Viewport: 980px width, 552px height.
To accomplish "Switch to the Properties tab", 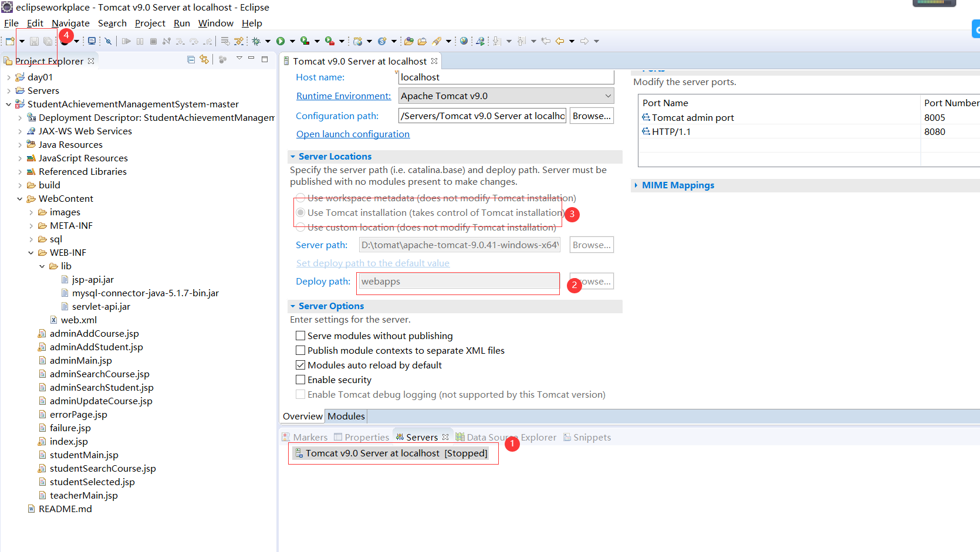I will click(361, 438).
